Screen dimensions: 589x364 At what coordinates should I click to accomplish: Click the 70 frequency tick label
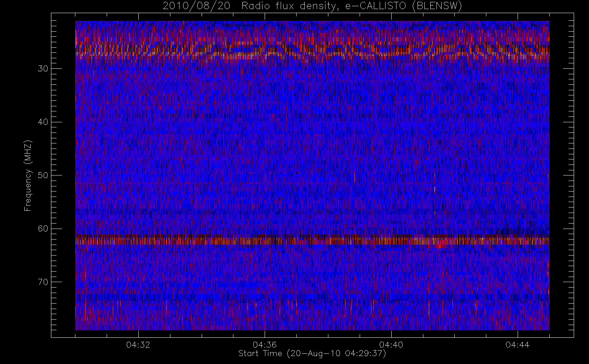[43, 282]
